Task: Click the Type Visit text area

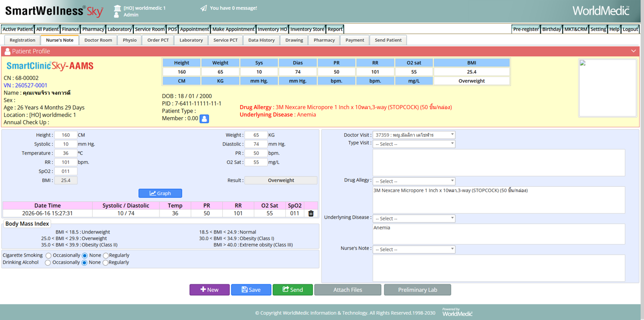Action: click(x=499, y=163)
